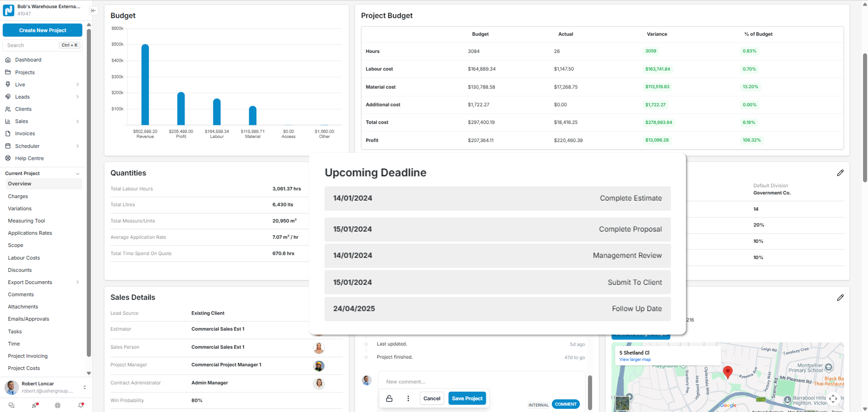Viewport: 868px width, 412px height.
Task: Click View larger map link
Action: click(635, 359)
